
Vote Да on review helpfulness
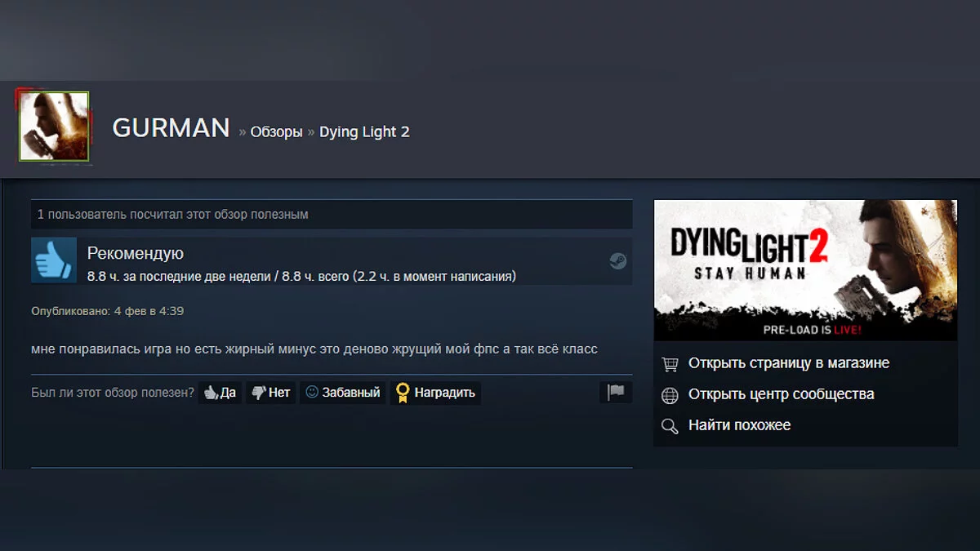[x=220, y=393]
